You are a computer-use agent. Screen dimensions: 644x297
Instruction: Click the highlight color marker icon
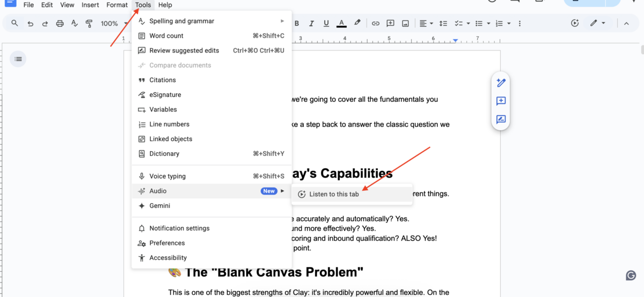(x=357, y=24)
